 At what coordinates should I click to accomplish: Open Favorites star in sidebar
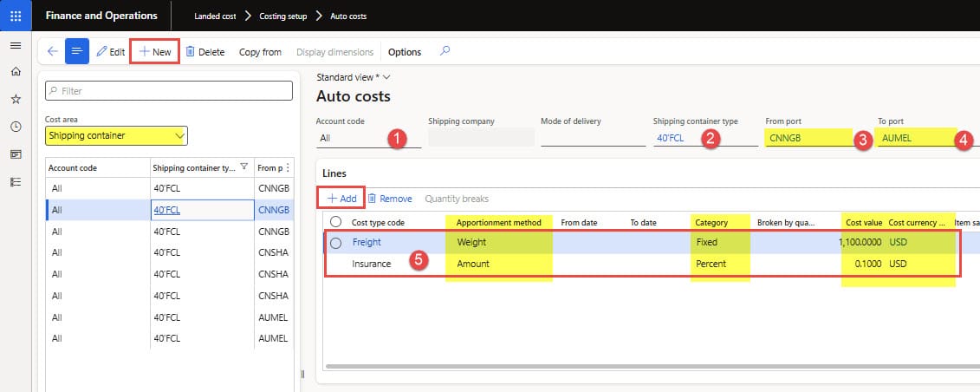click(x=16, y=100)
